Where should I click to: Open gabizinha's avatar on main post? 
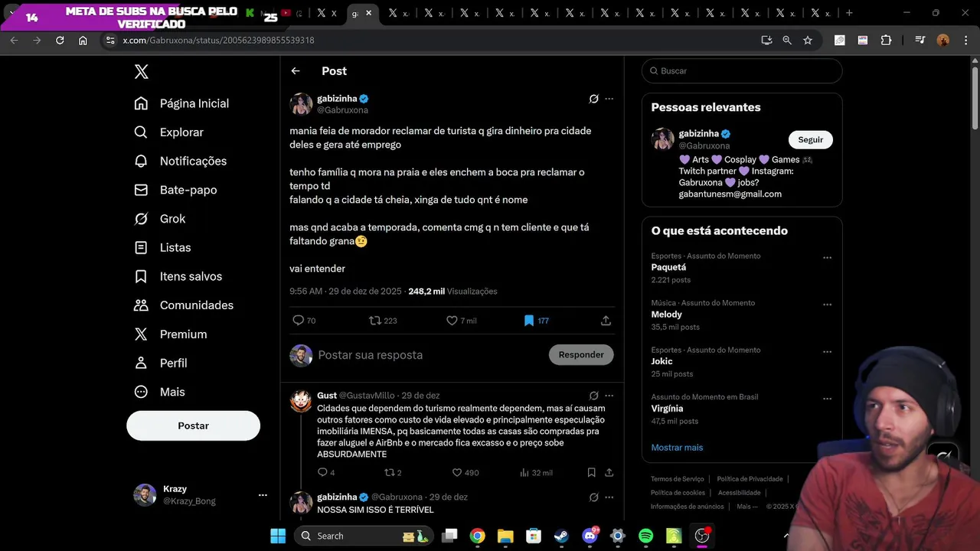point(301,104)
